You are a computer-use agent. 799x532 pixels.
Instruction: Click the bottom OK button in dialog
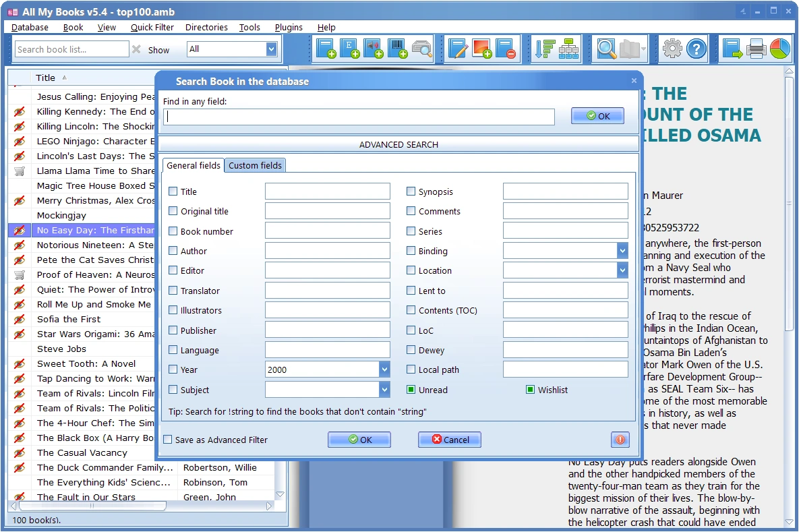(x=359, y=439)
